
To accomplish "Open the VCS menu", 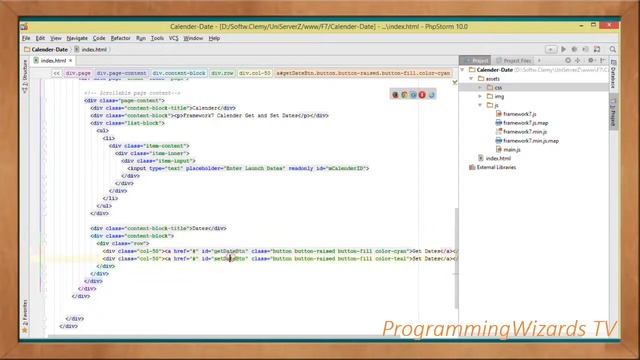I will click(173, 38).
